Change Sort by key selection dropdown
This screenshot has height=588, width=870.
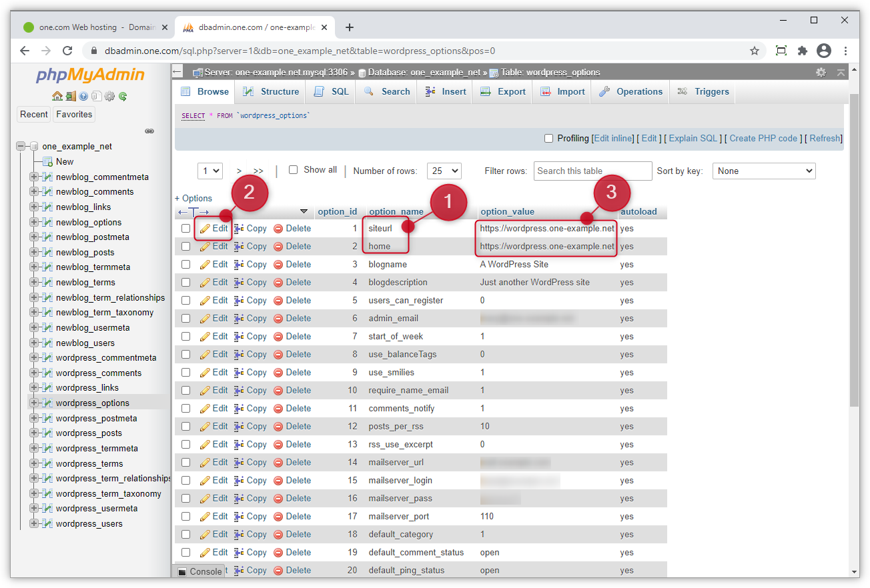[x=763, y=171]
